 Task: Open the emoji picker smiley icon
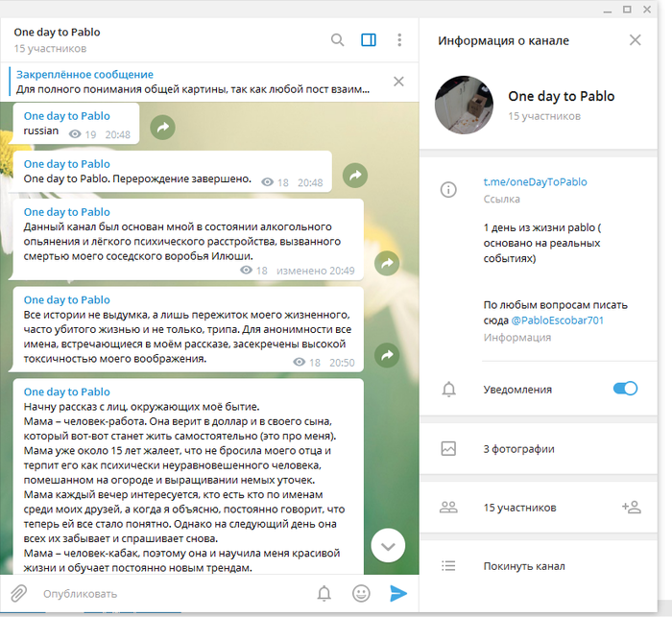point(361,593)
